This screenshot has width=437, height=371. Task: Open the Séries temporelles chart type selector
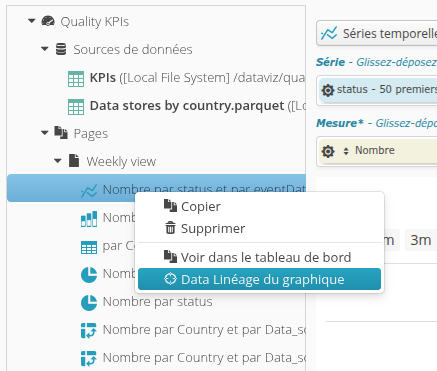click(x=377, y=33)
